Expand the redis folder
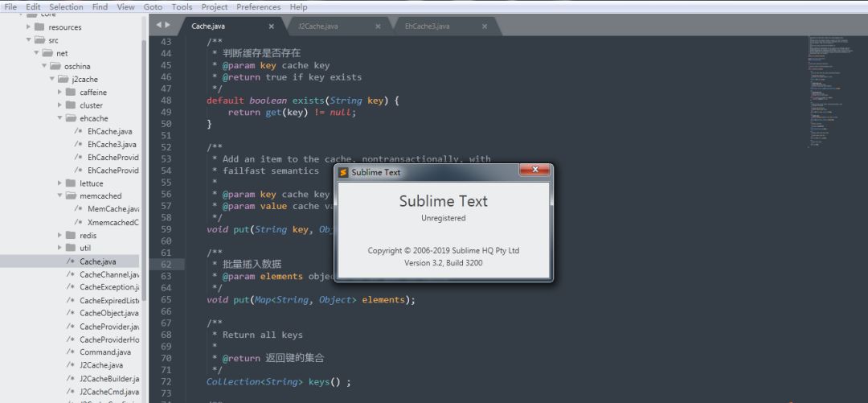Image resolution: width=868 pixels, height=403 pixels. [60, 235]
